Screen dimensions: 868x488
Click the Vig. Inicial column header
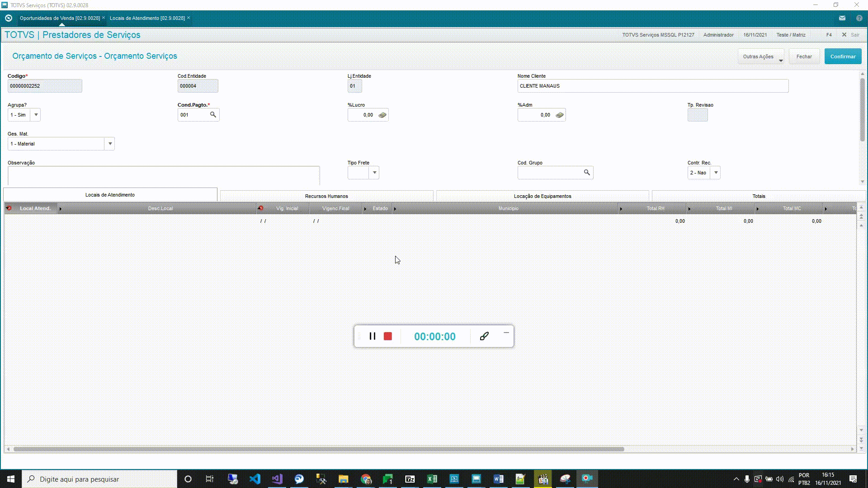(x=287, y=208)
